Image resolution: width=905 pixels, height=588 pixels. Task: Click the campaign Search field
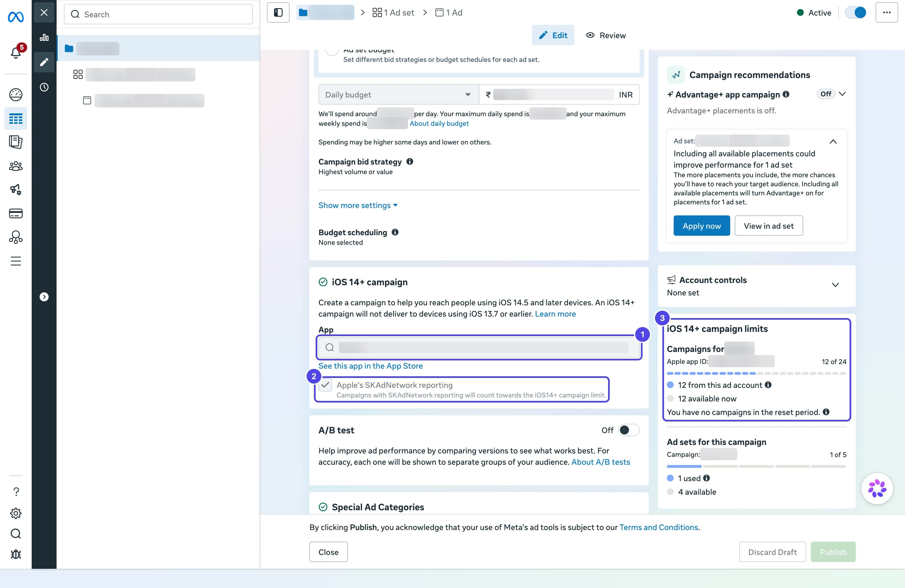pos(158,14)
